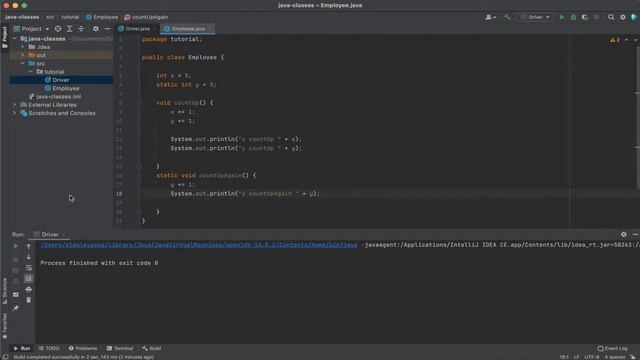
Task: Click UTF-8 encoding in status bar
Action: pos(591,357)
